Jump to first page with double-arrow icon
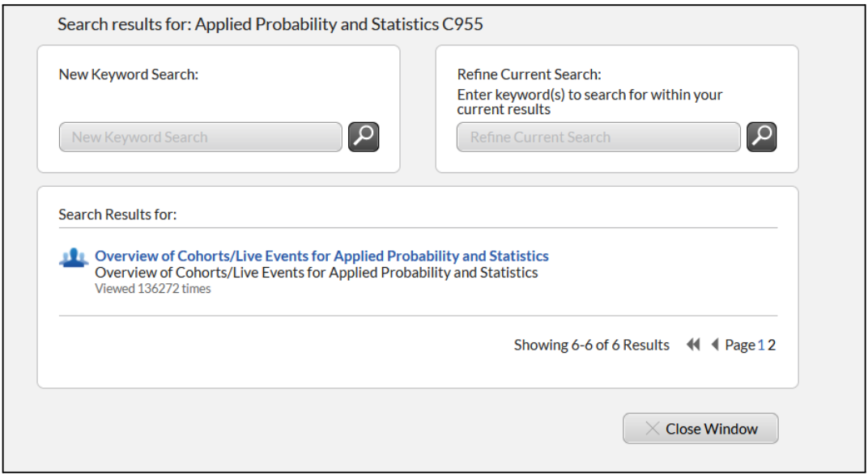868x475 pixels. click(693, 345)
